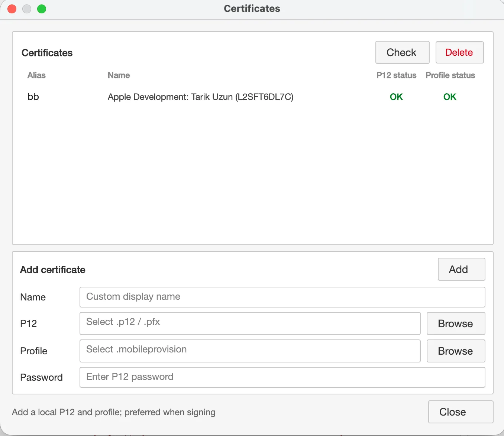The width and height of the screenshot is (504, 436).
Task: Click the Check button
Action: point(402,52)
